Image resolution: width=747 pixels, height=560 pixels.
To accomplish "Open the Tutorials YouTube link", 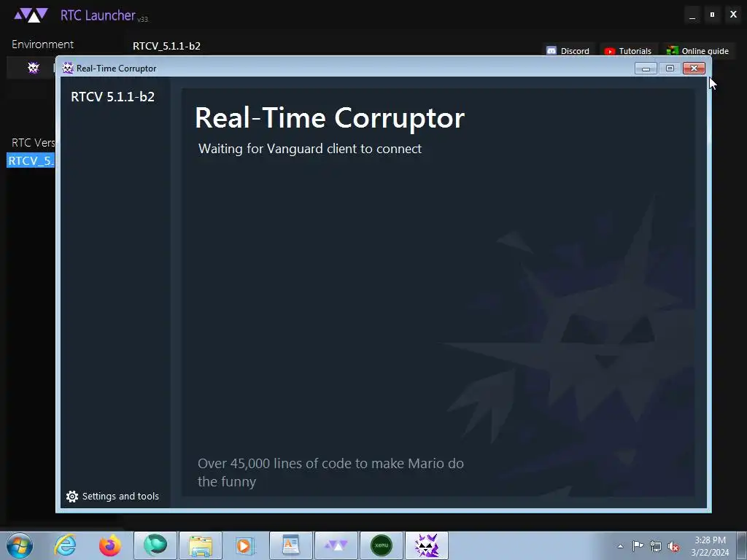I will click(x=628, y=50).
